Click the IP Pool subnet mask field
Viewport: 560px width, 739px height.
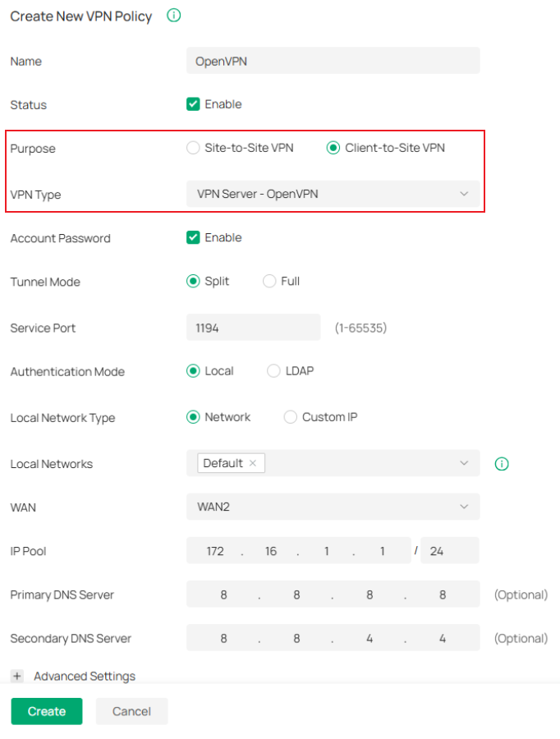pos(449,551)
